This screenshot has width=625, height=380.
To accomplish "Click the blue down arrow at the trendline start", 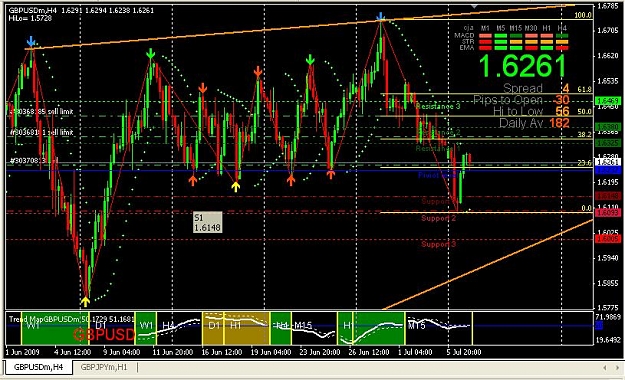I will [31, 41].
